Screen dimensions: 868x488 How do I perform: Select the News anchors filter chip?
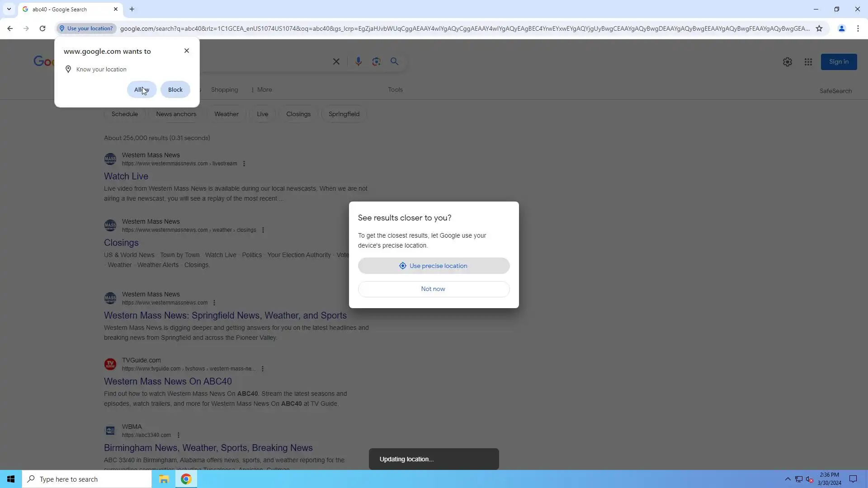coord(176,114)
